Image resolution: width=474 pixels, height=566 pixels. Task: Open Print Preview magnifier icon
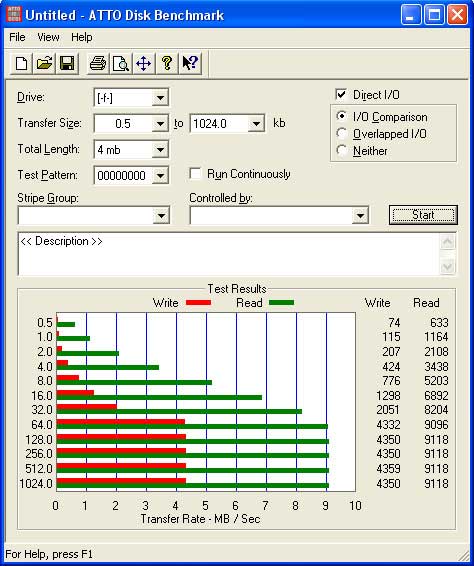click(x=121, y=64)
